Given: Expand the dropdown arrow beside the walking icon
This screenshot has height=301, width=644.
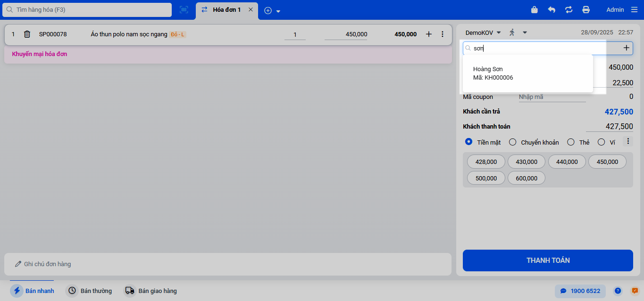Looking at the screenshot, I should 525,33.
